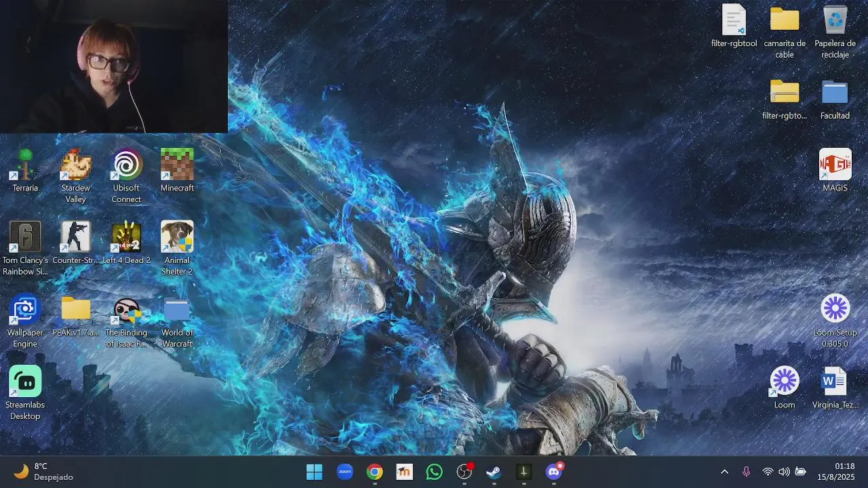
Task: Select the filter-rgbto... zip folder
Action: (x=785, y=98)
